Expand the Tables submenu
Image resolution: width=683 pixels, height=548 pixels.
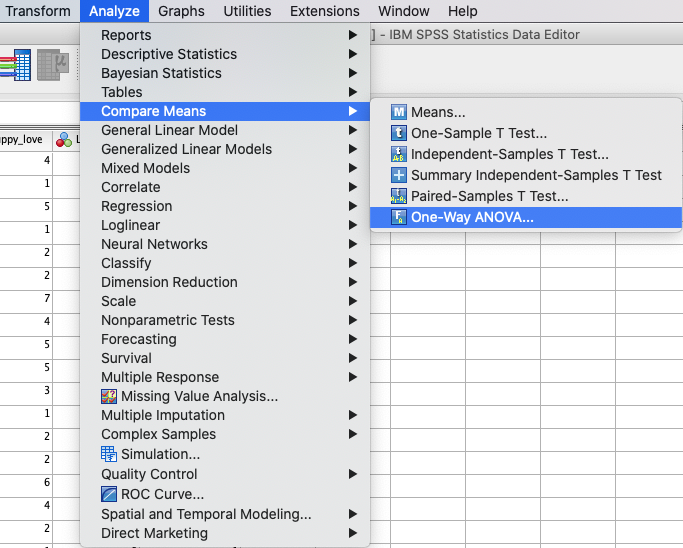click(225, 92)
